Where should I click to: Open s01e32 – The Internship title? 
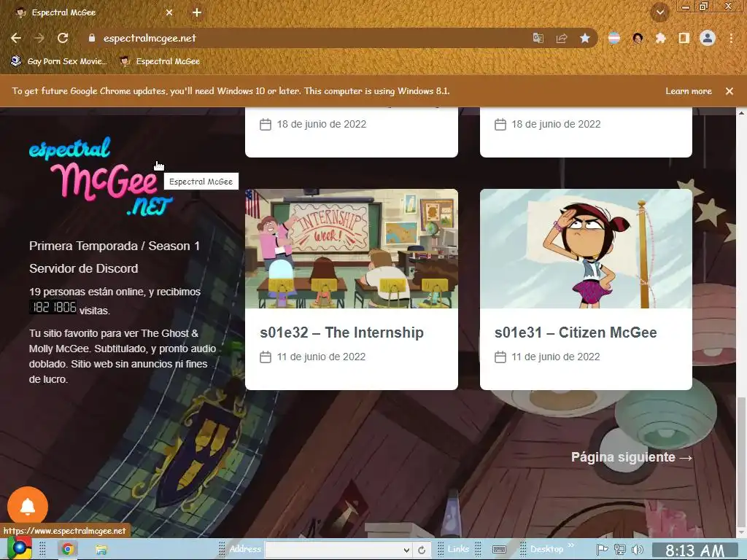click(341, 332)
